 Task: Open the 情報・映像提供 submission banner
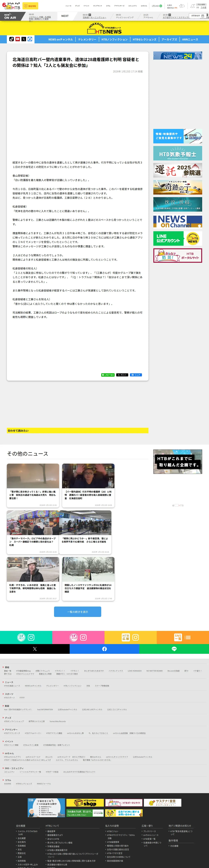click(178, 136)
